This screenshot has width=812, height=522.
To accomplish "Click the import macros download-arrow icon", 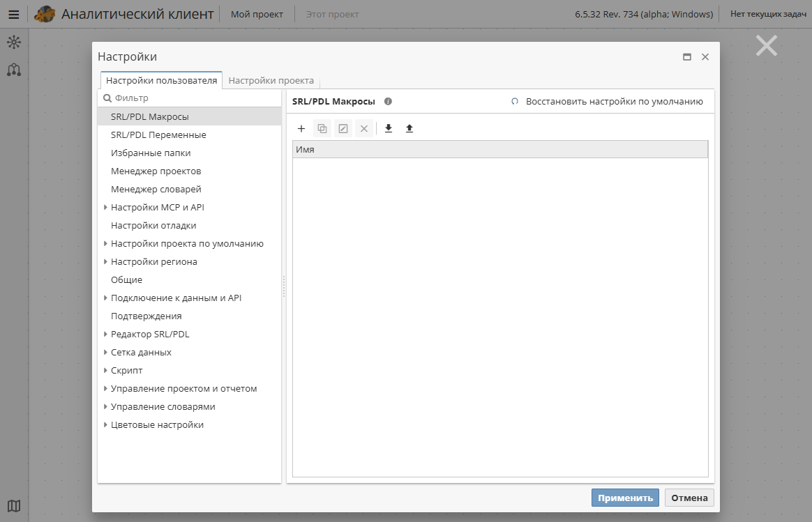I will tap(388, 128).
